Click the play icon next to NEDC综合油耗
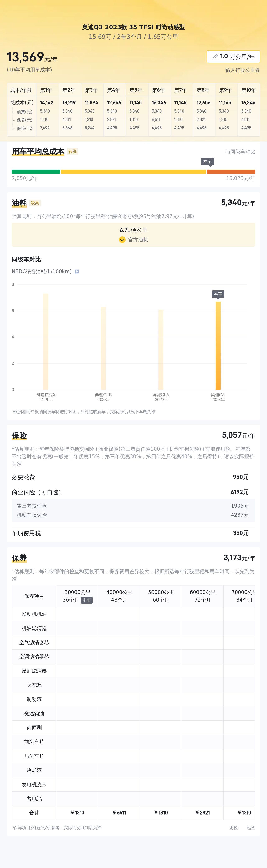267x868 pixels. click(x=77, y=272)
